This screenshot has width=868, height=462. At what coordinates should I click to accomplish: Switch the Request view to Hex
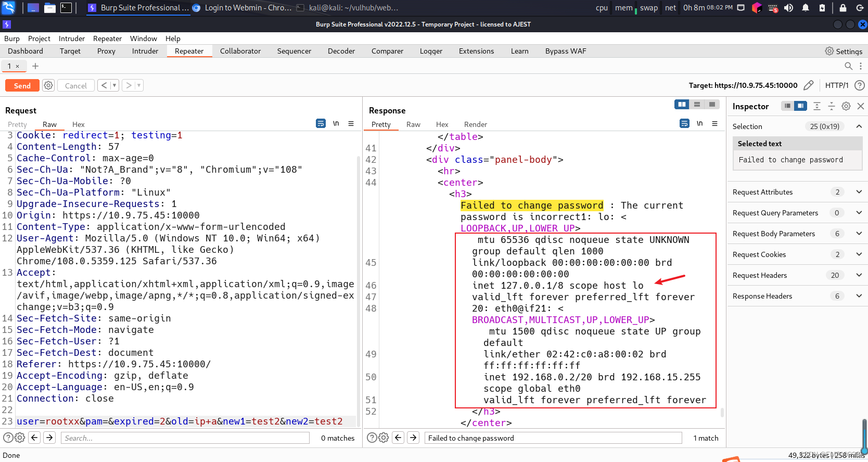(79, 124)
